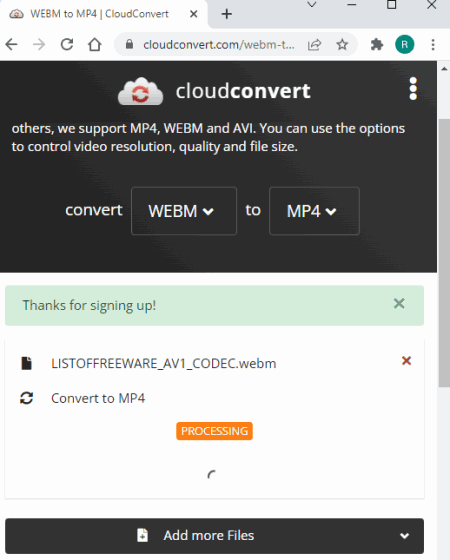Open CloudConvert's three-dot site menu
Viewport: 450px width, 560px height.
413,89
